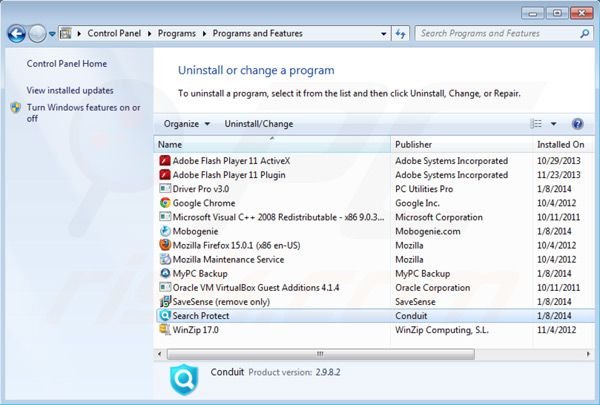
Task: Click Mobogenie.com publisher cell
Action: click(x=427, y=231)
